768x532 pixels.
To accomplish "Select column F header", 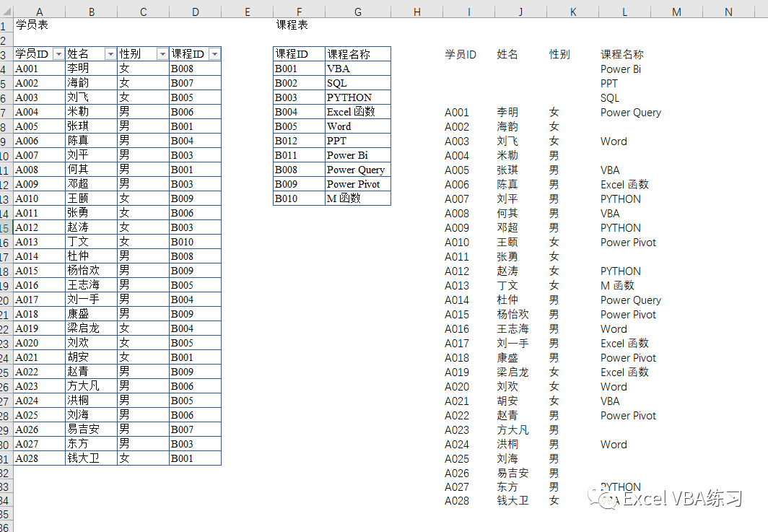I will [x=300, y=12].
